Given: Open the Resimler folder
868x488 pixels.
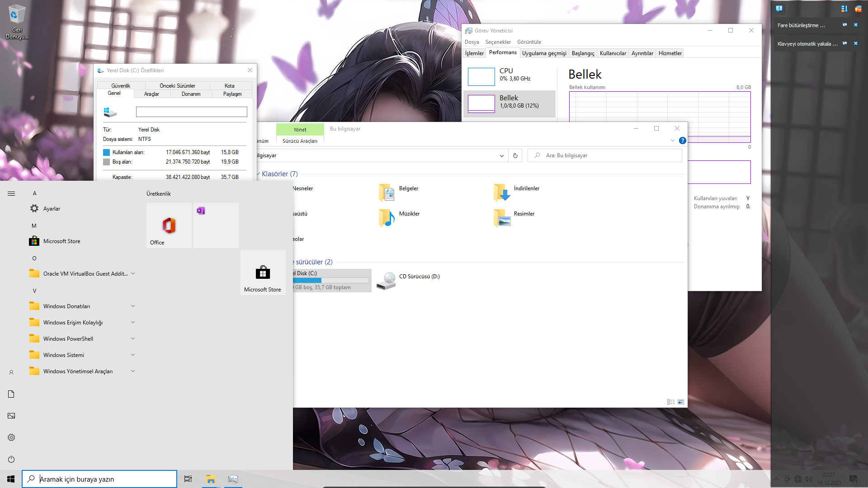Looking at the screenshot, I should point(514,218).
